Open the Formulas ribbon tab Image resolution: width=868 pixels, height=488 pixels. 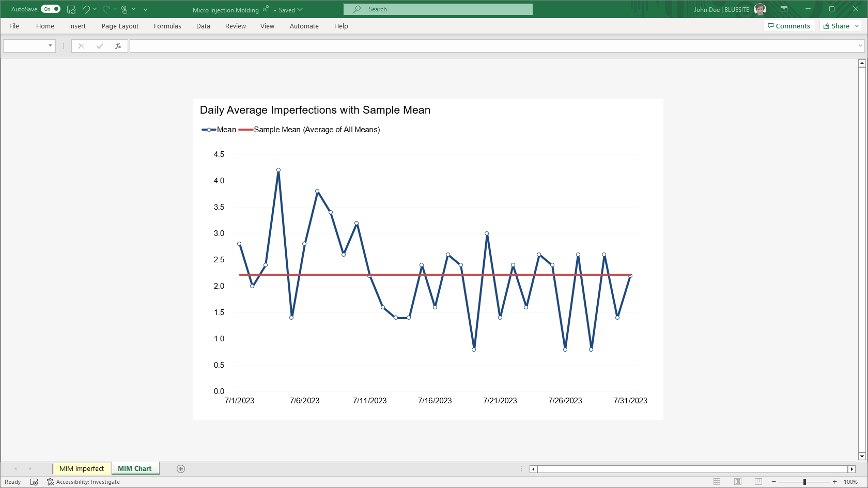click(167, 26)
